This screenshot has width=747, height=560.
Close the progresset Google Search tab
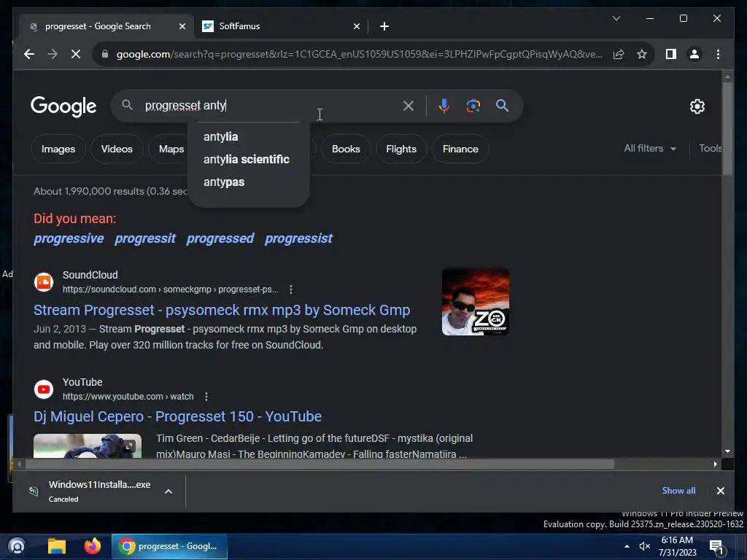coord(182,27)
